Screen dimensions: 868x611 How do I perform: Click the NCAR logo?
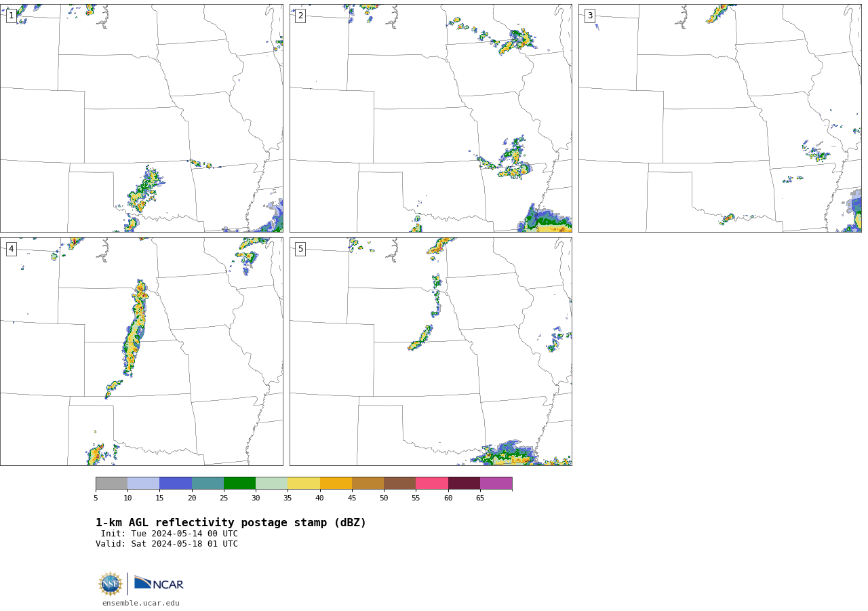point(159,583)
